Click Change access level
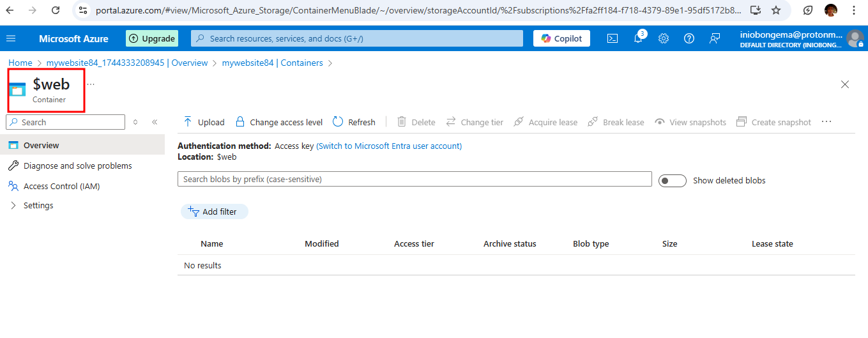Screen dimensions: 868x338 tap(279, 122)
